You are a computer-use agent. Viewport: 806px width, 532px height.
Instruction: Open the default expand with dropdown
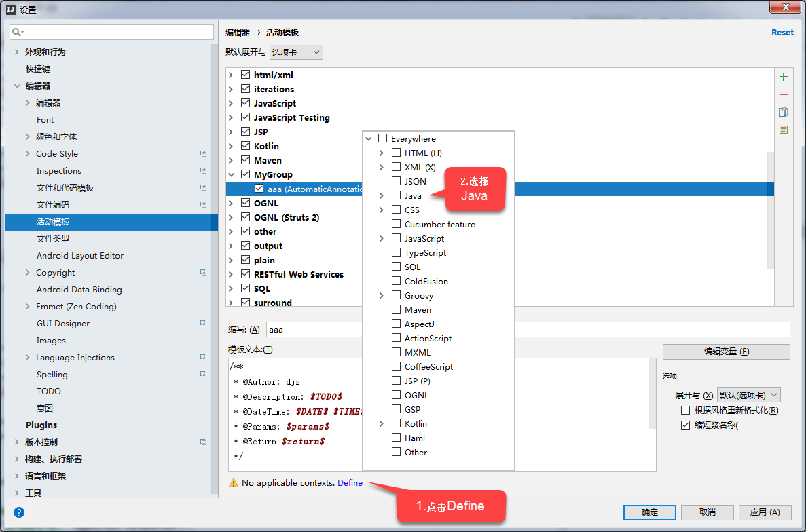[x=296, y=52]
